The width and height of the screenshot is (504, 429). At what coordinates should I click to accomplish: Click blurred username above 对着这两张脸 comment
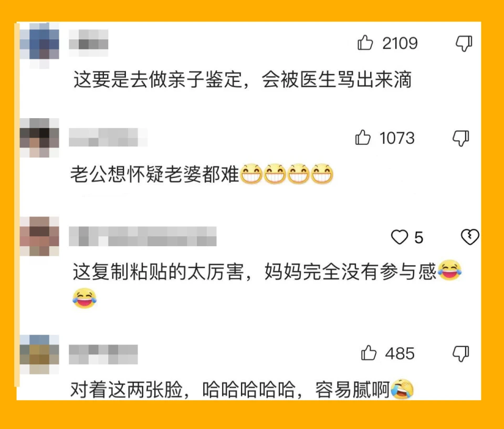(103, 354)
